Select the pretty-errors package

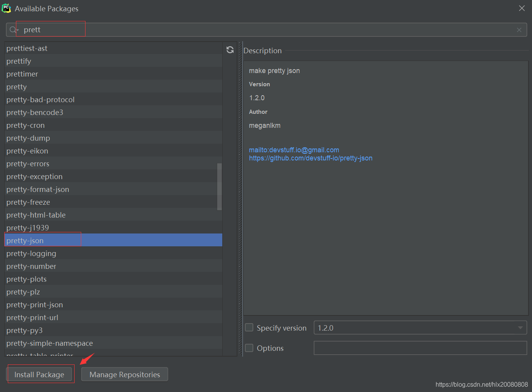click(x=113, y=164)
